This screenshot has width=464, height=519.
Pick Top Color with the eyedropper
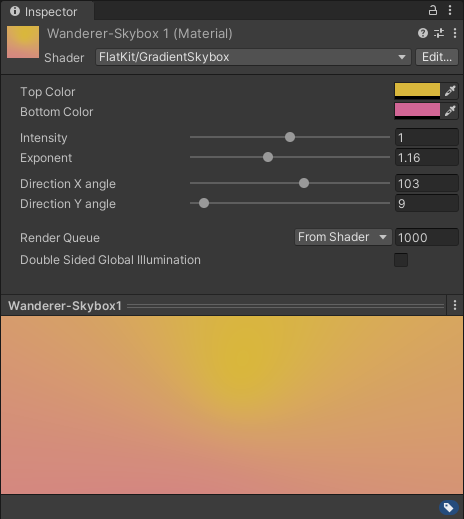click(450, 91)
